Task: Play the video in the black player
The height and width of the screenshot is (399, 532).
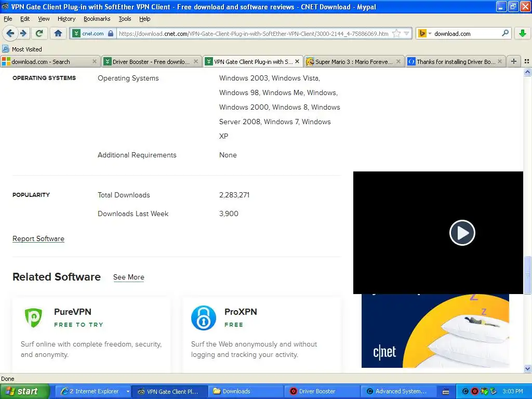Action: [x=462, y=233]
